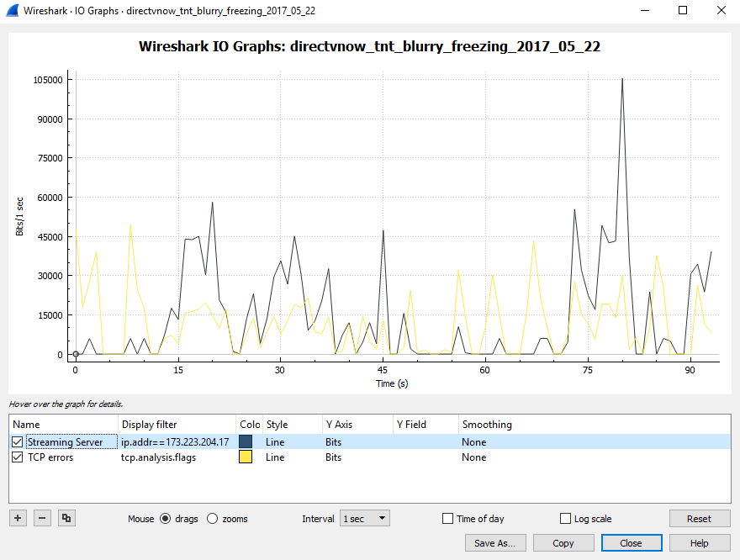
Task: Click the empty Y Field cell of TCP errors
Action: (x=425, y=457)
